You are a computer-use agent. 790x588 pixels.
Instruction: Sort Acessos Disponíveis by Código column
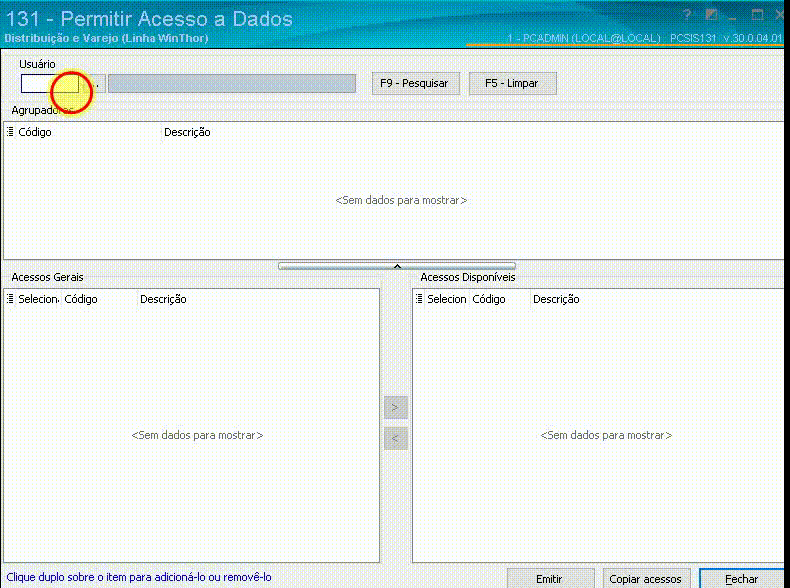[x=489, y=299]
